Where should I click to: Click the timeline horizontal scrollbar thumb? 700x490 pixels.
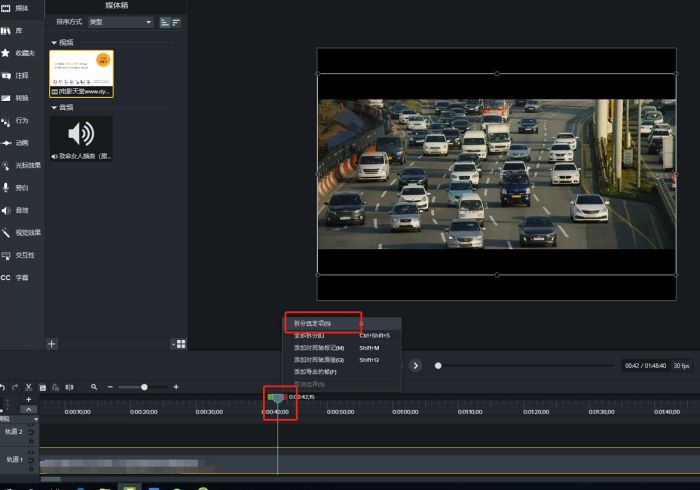pyautogui.click(x=51, y=479)
